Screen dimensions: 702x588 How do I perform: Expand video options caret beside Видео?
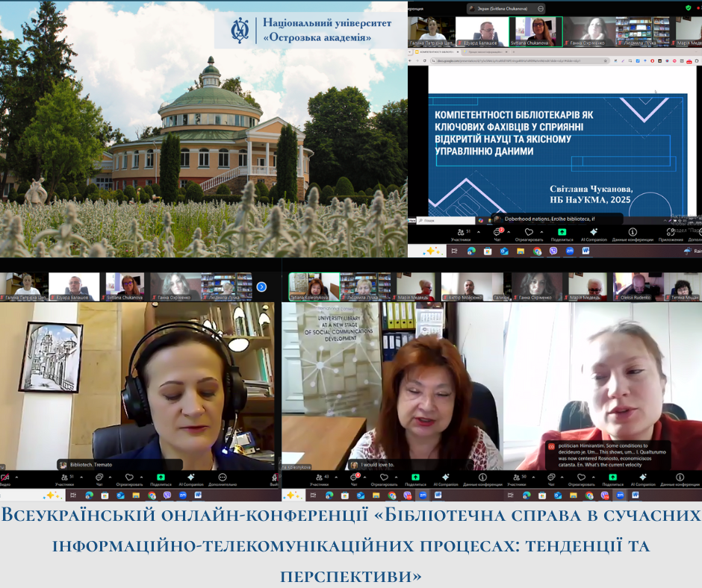tap(16, 477)
